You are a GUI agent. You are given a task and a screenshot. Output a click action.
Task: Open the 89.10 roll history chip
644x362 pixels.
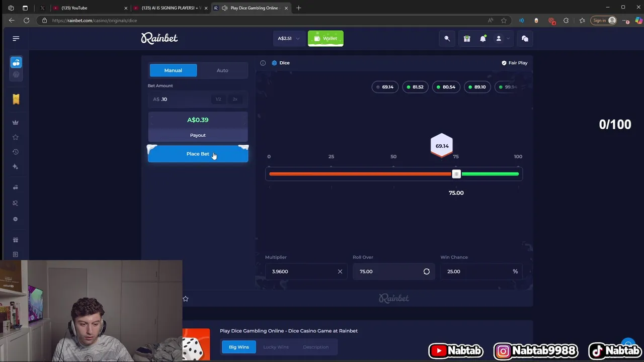[x=477, y=87]
